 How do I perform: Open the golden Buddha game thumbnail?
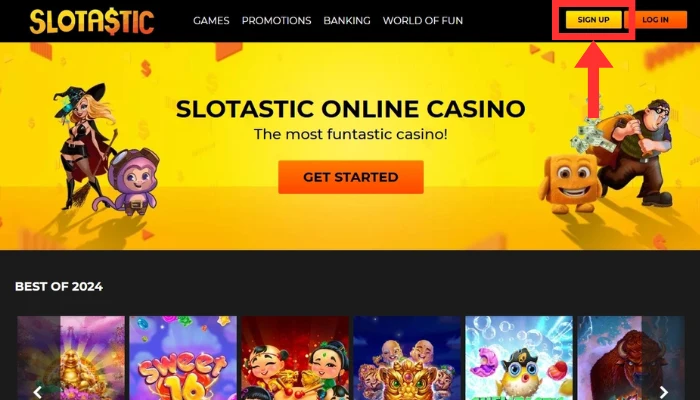tap(71, 358)
